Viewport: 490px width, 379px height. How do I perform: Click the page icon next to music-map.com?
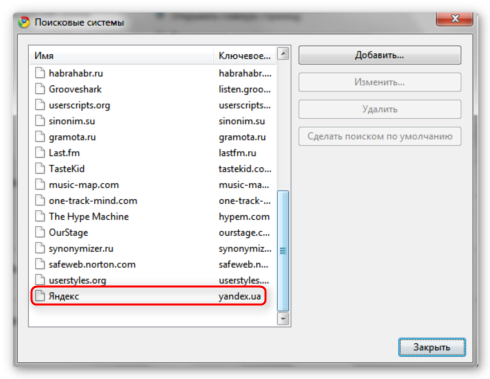click(x=40, y=184)
